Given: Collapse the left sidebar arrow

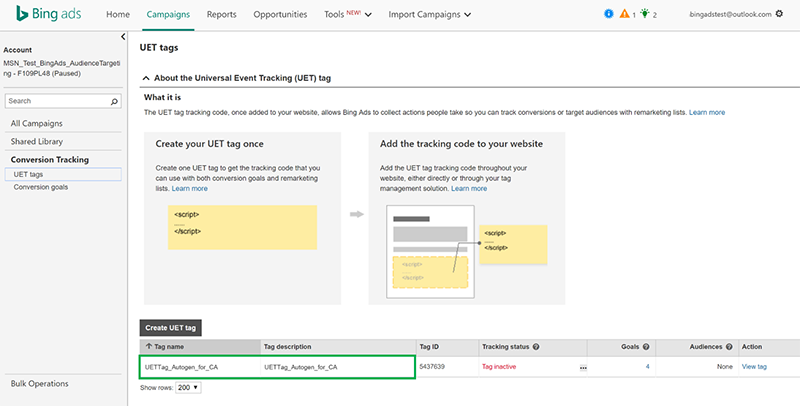Looking at the screenshot, I should 123,37.
